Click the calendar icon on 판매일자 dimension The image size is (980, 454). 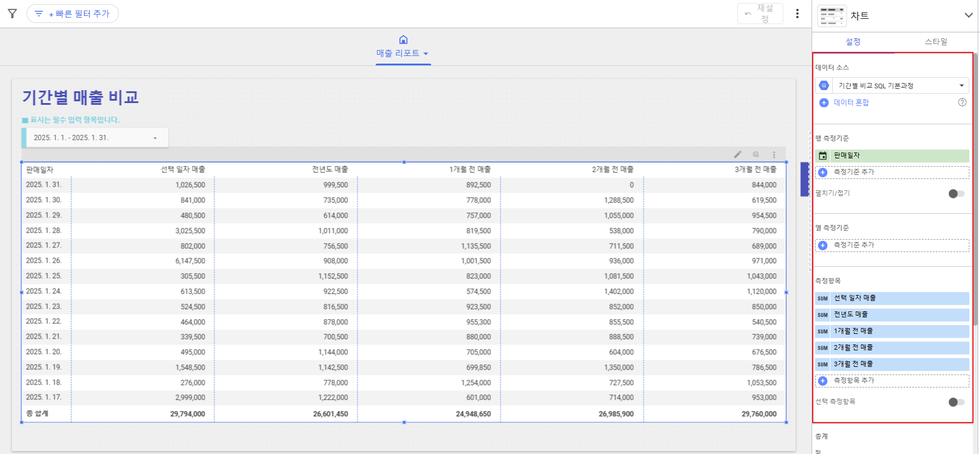click(x=823, y=155)
